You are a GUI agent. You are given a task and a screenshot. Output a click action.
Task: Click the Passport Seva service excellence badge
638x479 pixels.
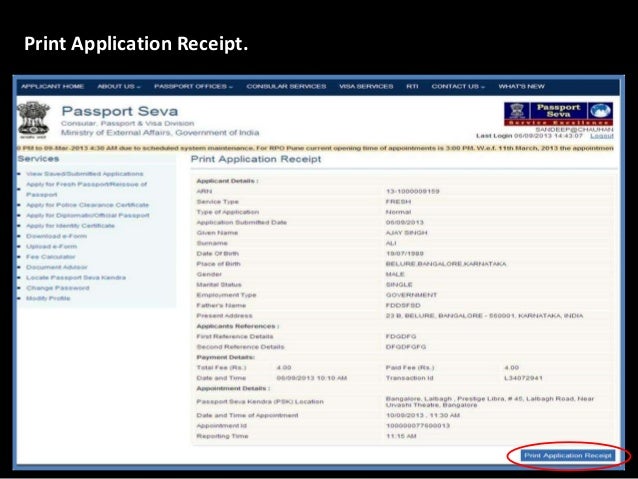(558, 114)
